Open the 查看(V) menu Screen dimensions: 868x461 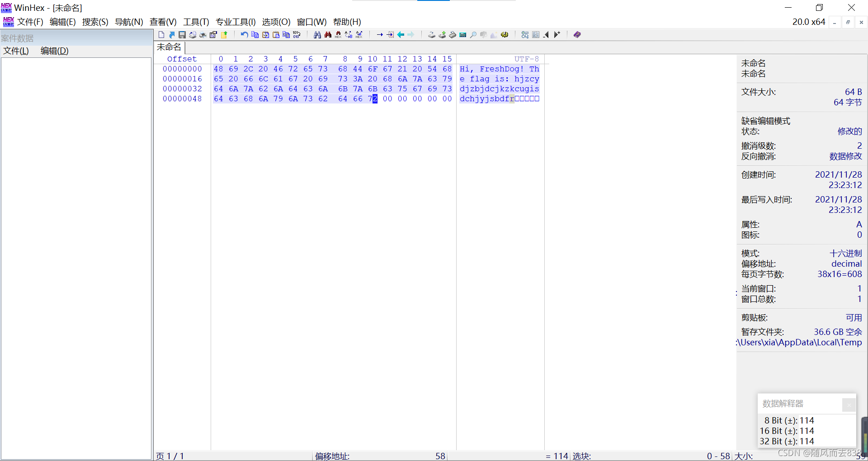(163, 22)
